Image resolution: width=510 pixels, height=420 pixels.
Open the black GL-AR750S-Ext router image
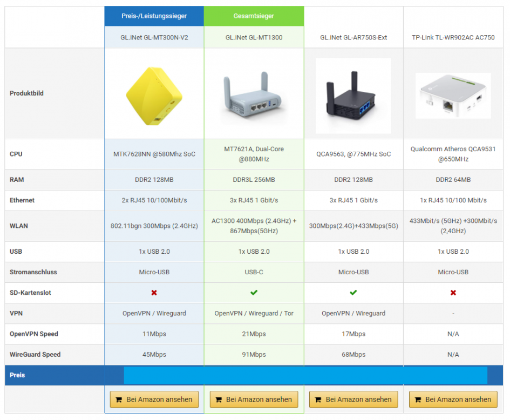[353, 96]
